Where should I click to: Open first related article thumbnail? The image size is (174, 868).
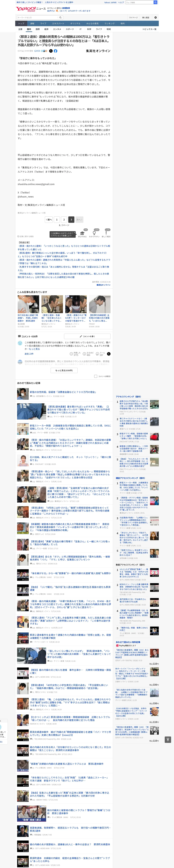tap(28, 304)
